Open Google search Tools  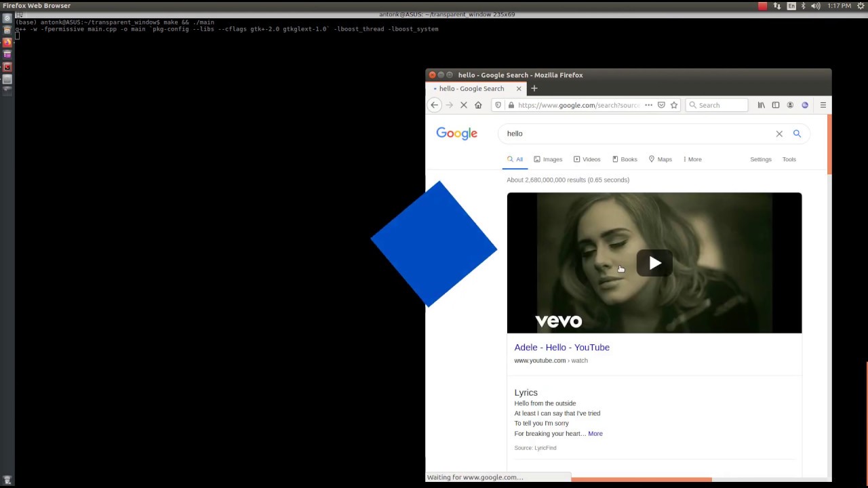(789, 159)
